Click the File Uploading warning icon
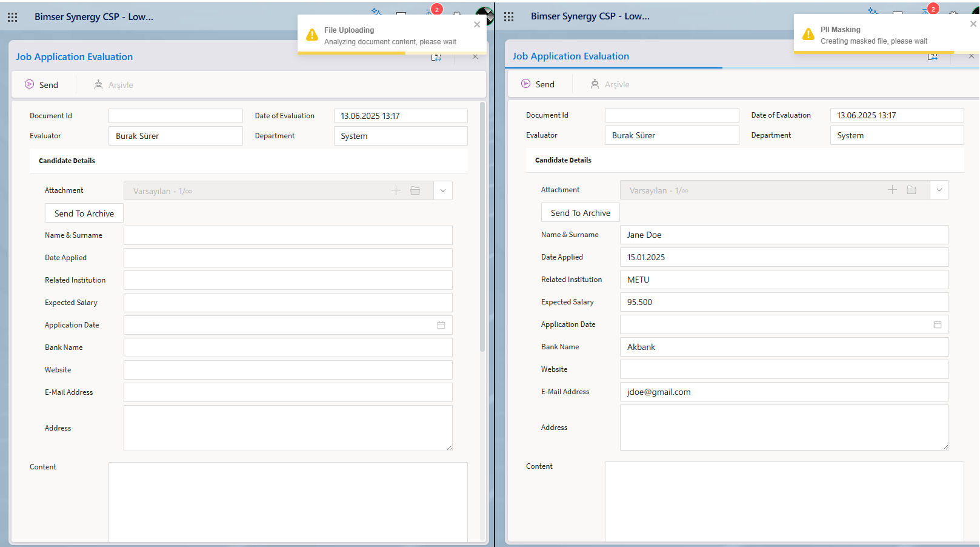980x547 pixels. pos(312,35)
